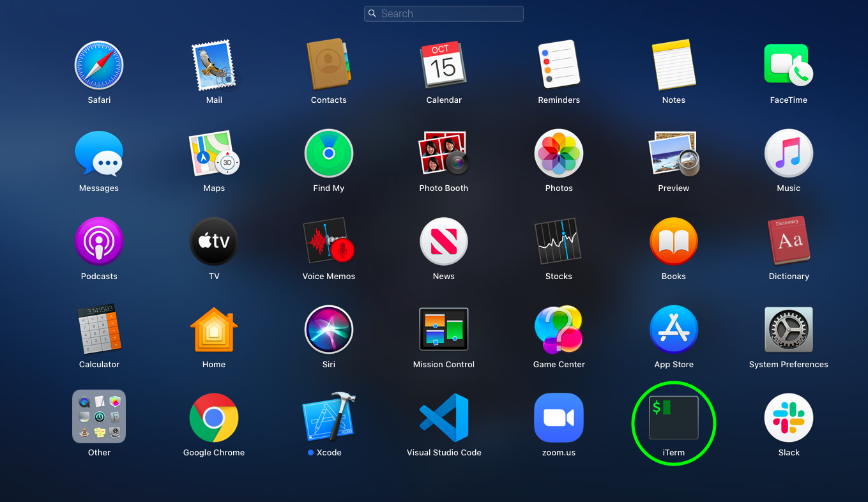Launch Preview
Viewport: 868px width, 502px height.
(674, 153)
